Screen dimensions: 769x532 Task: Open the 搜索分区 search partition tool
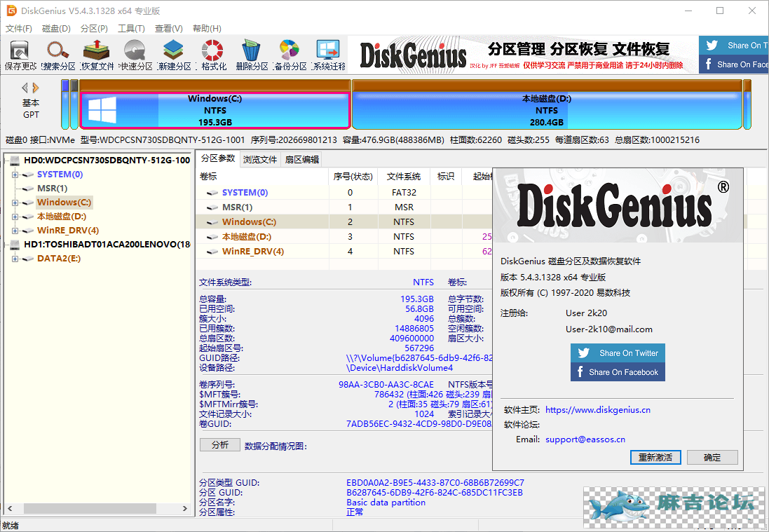coord(58,55)
